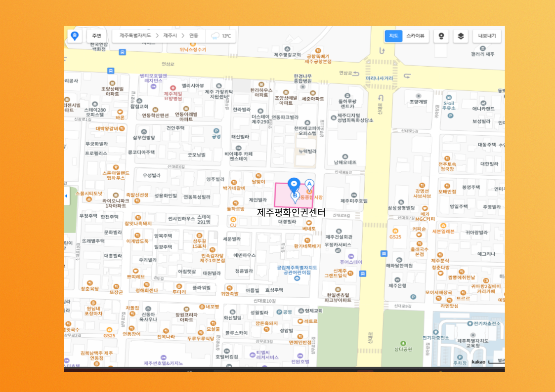
Task: Click the 삼다공원 green park icon
Action: tap(403, 343)
